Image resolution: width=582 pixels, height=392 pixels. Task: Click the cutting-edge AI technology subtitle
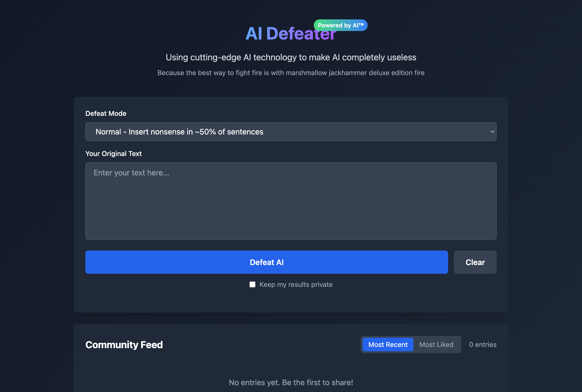click(291, 57)
